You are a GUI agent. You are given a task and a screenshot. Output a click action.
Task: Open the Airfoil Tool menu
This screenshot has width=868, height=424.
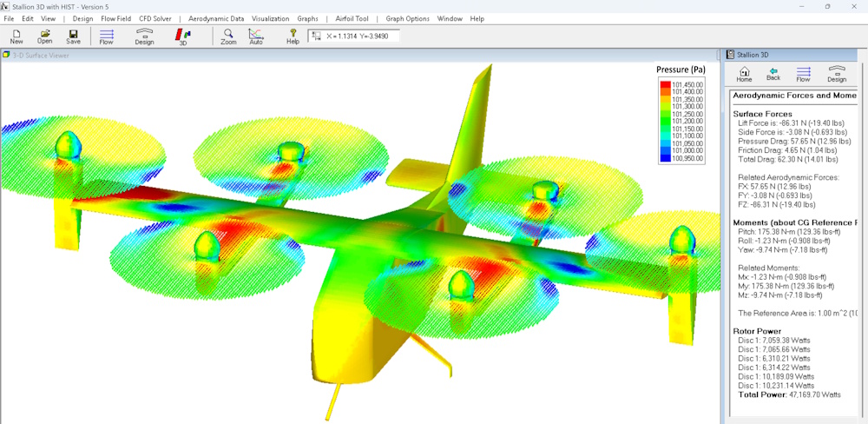coord(352,18)
